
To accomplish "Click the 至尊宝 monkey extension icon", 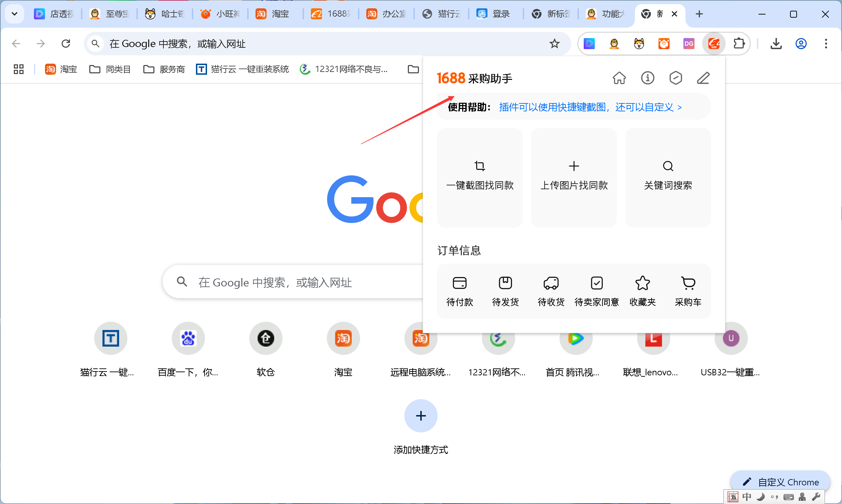I will (x=614, y=44).
